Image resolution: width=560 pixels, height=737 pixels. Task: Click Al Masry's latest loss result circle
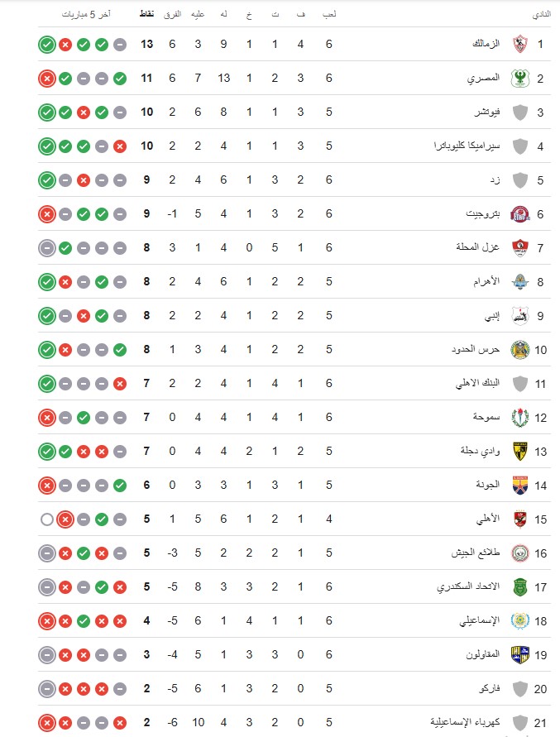tap(47, 79)
